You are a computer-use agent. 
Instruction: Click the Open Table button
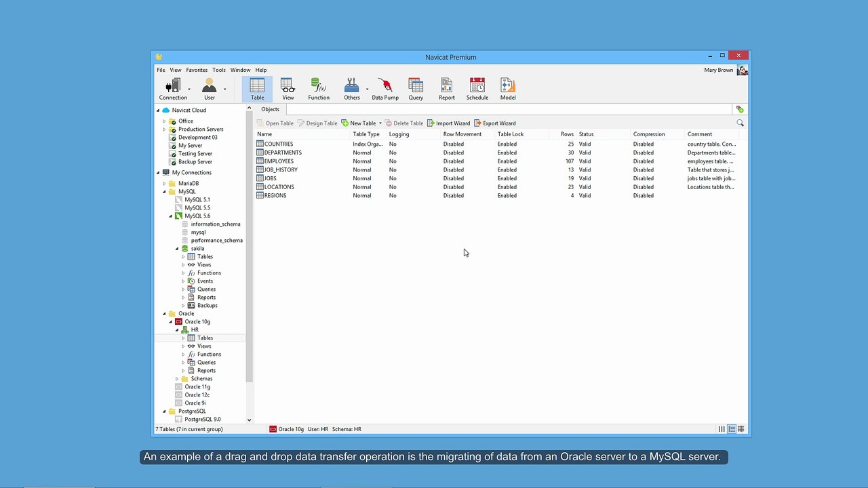coord(275,123)
